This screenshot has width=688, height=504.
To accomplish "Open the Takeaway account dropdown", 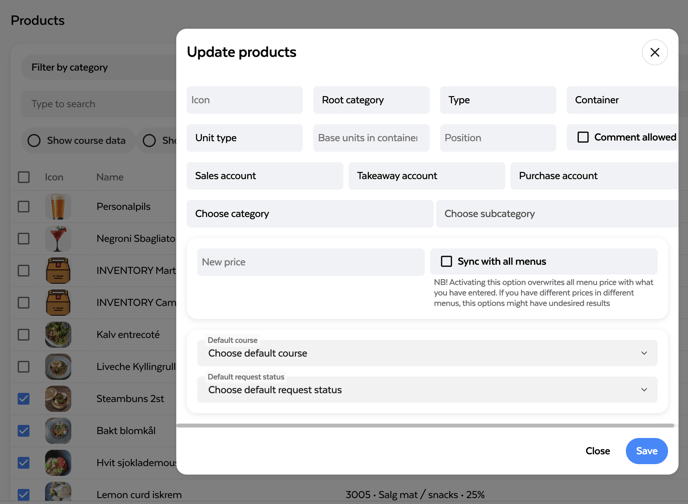I will (x=426, y=176).
